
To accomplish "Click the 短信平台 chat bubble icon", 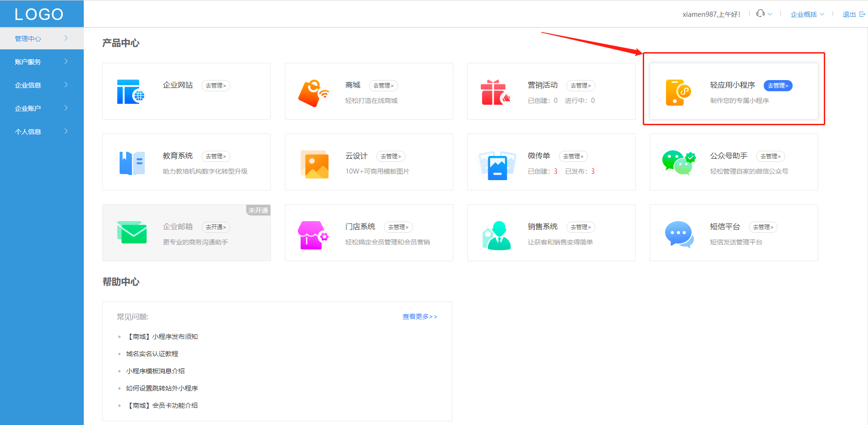I will coord(680,234).
